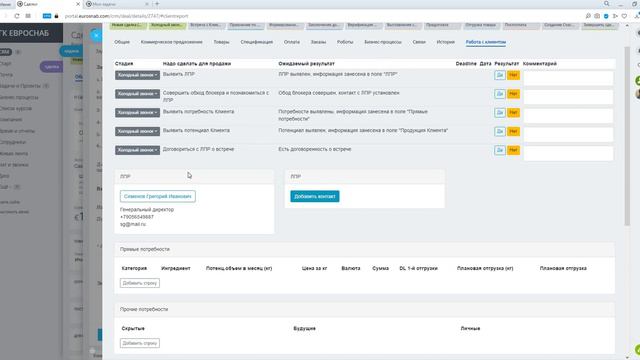Image resolution: width=640 pixels, height=360 pixels.
Task: Click the vertical scrollbar of the deal panel
Action: click(627, 136)
